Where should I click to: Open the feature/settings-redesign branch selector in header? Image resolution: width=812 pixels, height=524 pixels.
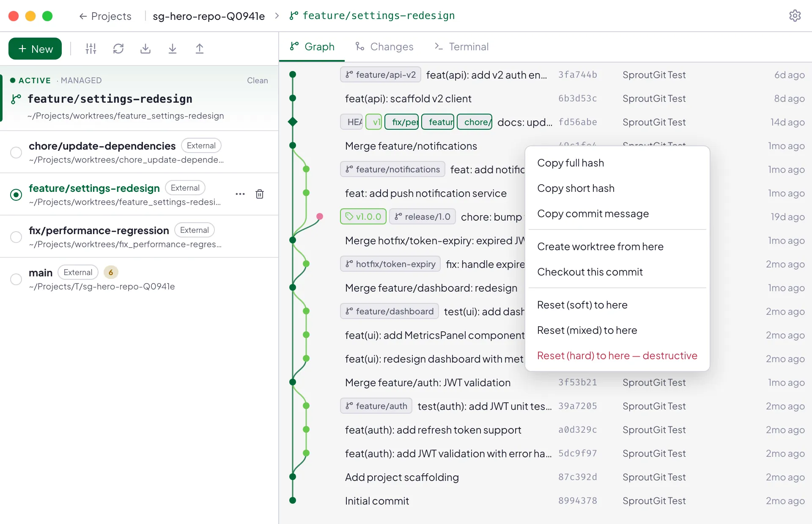click(x=372, y=16)
